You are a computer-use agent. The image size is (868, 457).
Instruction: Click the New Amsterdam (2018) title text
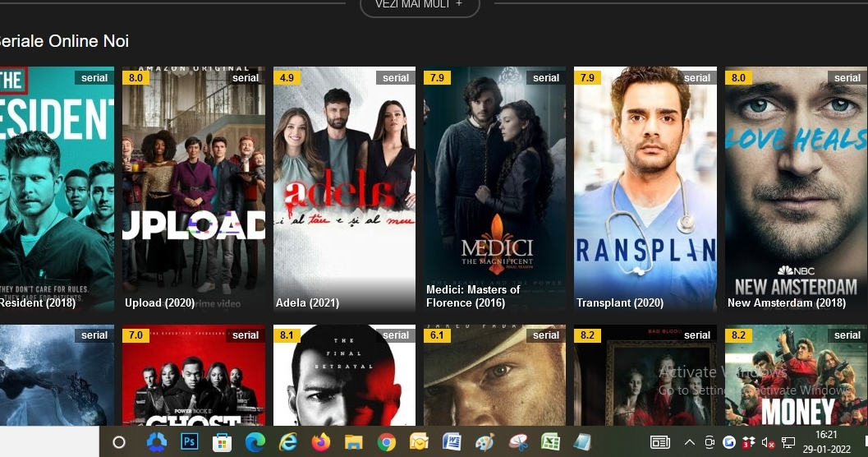[787, 303]
